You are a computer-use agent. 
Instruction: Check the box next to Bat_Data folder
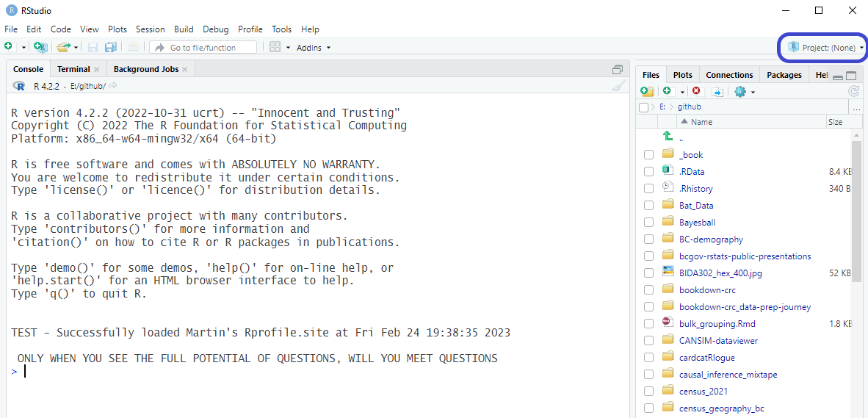coord(648,206)
